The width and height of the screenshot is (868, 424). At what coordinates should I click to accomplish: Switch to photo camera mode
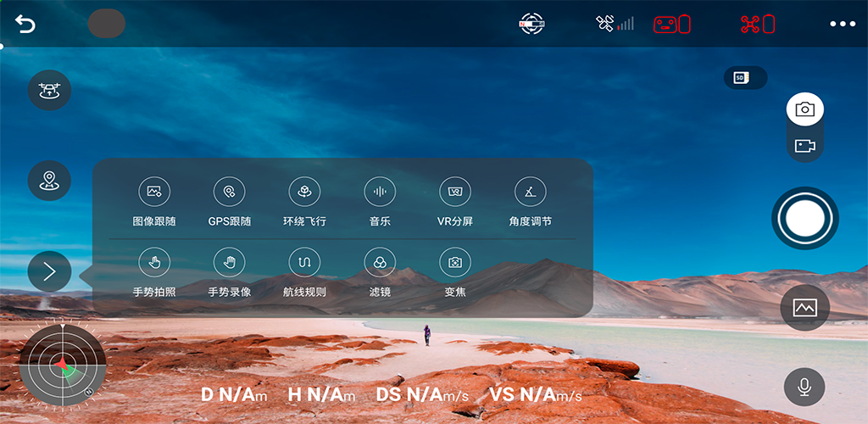[805, 109]
